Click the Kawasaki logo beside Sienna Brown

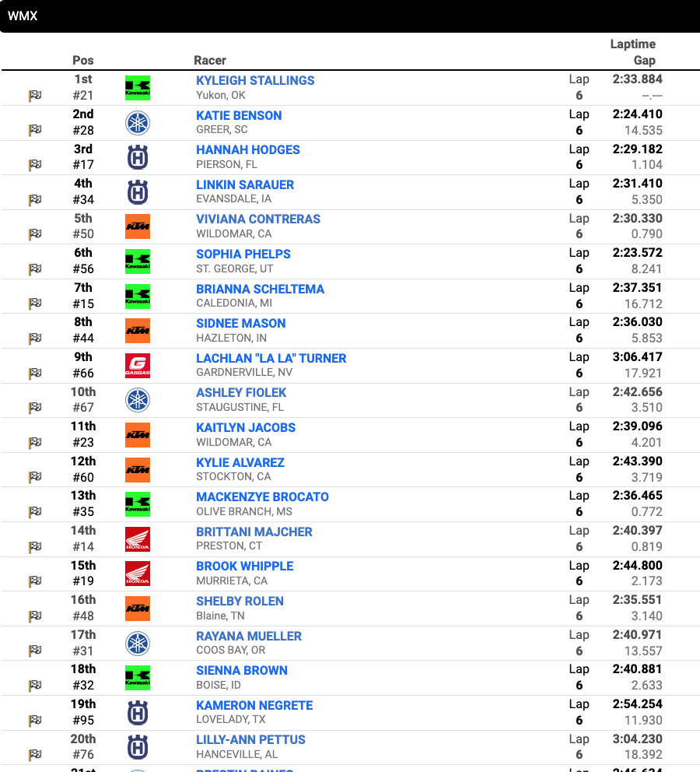click(x=138, y=677)
